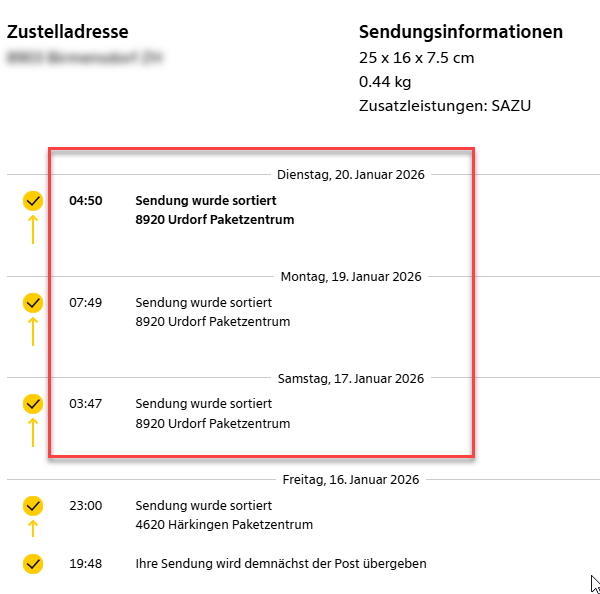Click the 4620 Härkingen Paketzentrum location
600x594 pixels.
(x=224, y=524)
